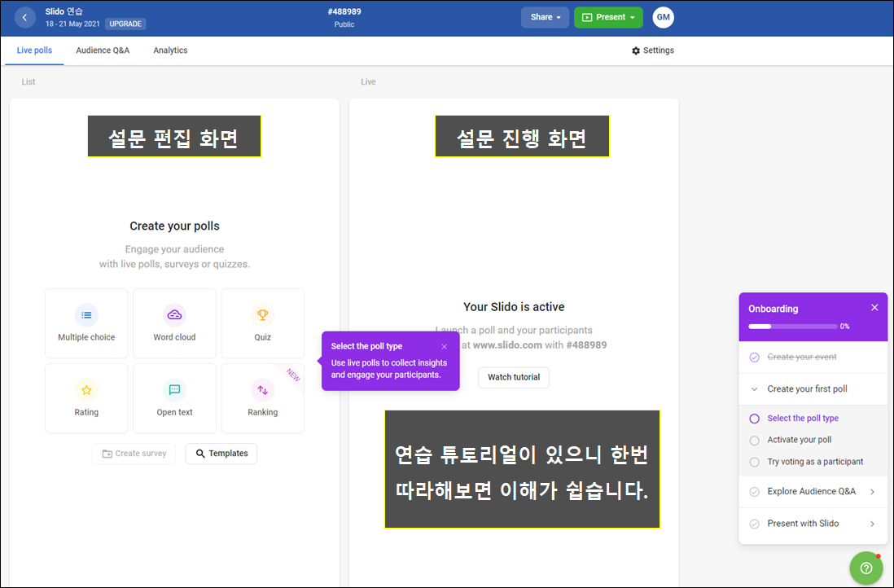The height and width of the screenshot is (588, 894).
Task: Click the 'Select the poll type' step link
Action: tap(803, 418)
